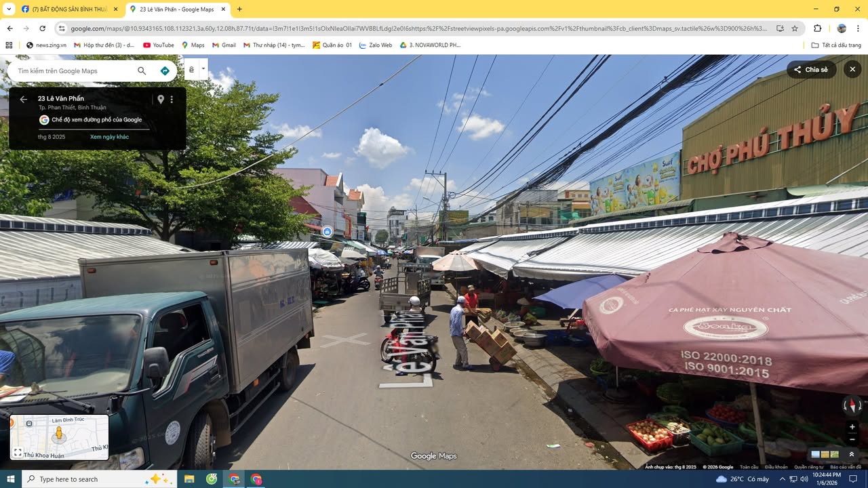868x488 pixels.
Task: Click the location pin icon in info panel
Action: point(161,100)
